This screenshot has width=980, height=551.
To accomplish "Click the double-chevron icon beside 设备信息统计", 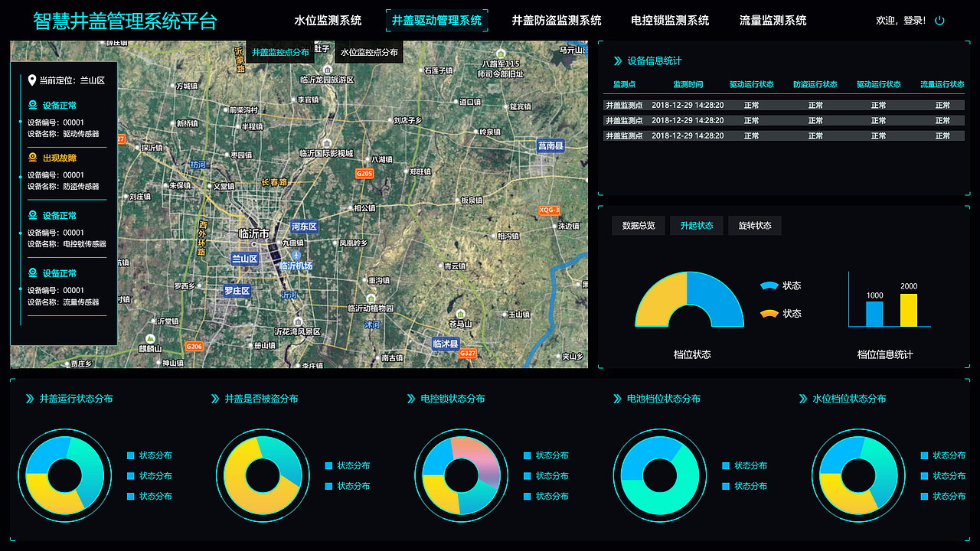I will click(x=618, y=61).
